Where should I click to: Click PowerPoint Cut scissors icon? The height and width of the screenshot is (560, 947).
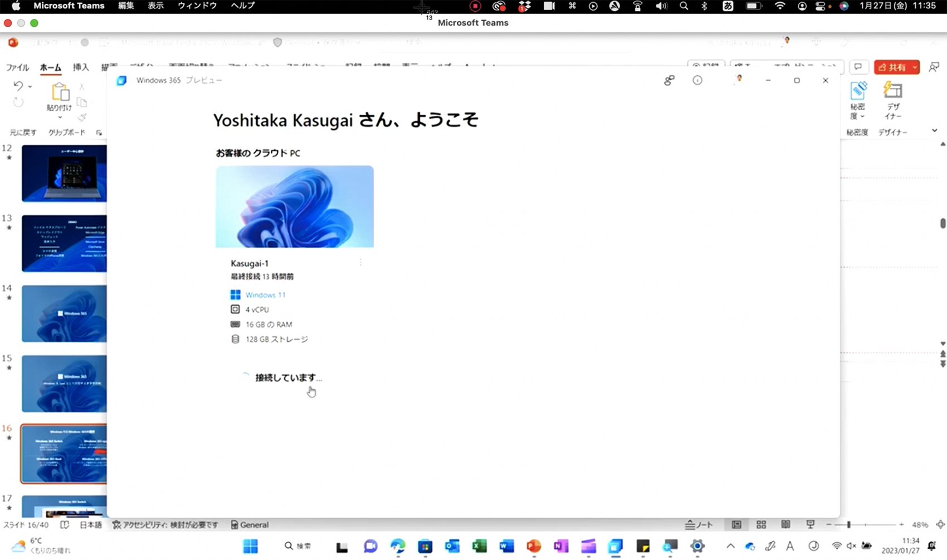point(82,86)
